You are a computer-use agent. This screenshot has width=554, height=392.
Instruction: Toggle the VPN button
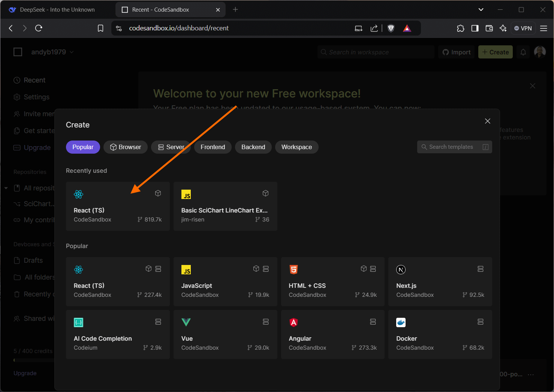tap(523, 28)
